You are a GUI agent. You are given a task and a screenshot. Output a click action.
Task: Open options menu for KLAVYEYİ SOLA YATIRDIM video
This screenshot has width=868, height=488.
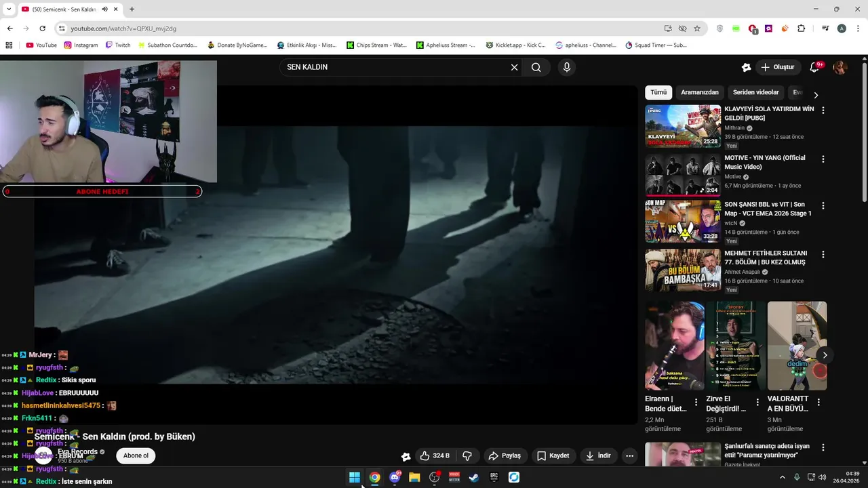tap(823, 110)
